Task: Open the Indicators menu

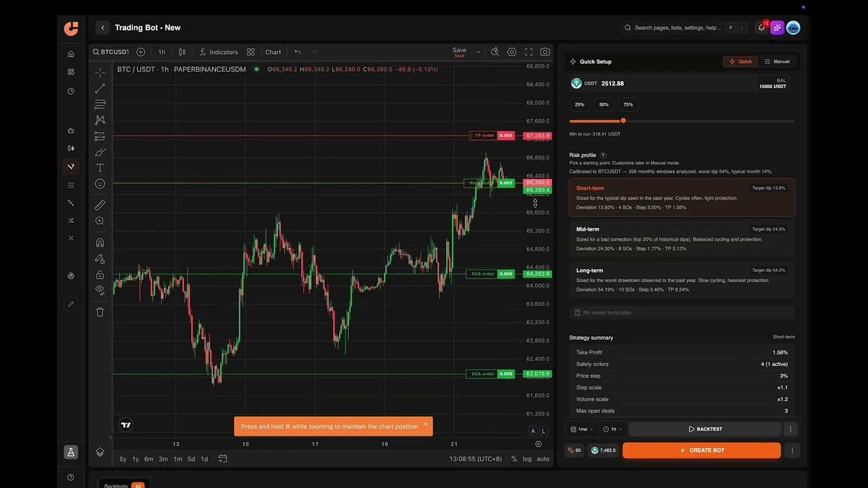Action: (218, 52)
